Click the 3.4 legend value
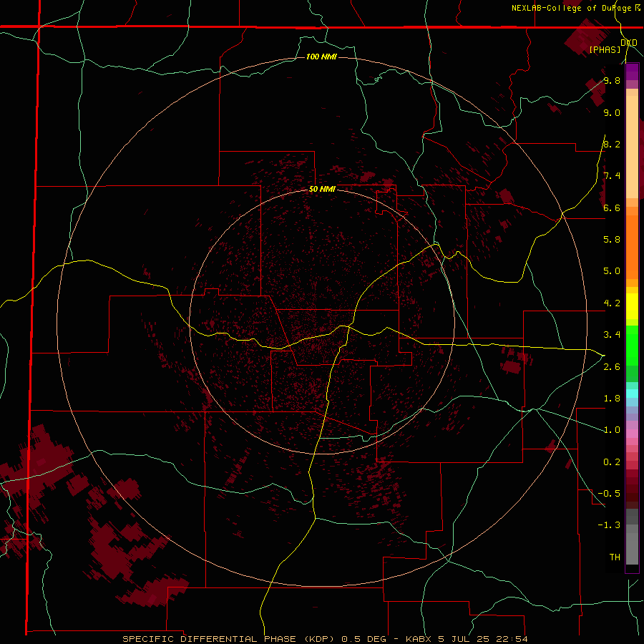644x644 pixels. [612, 335]
